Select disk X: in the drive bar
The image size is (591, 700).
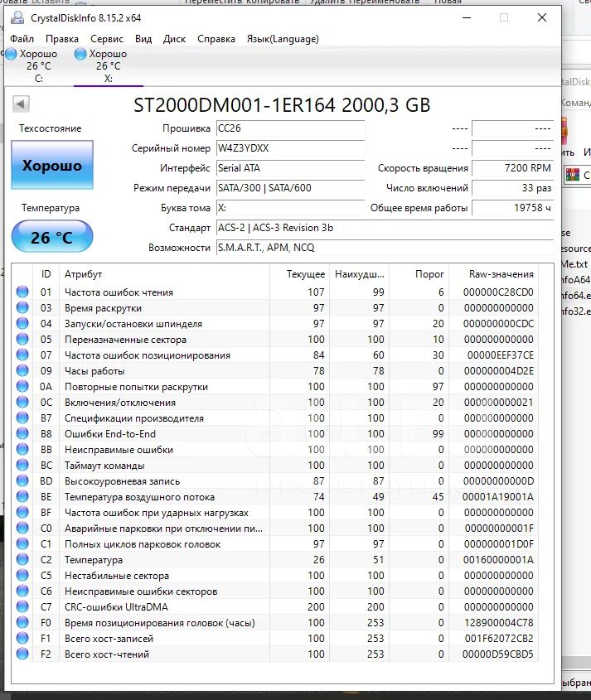point(108,66)
